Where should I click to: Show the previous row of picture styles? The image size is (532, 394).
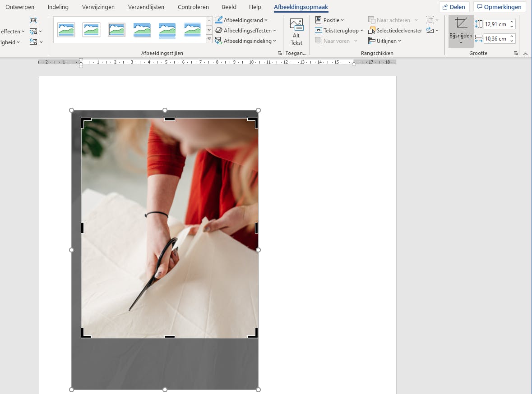(209, 21)
